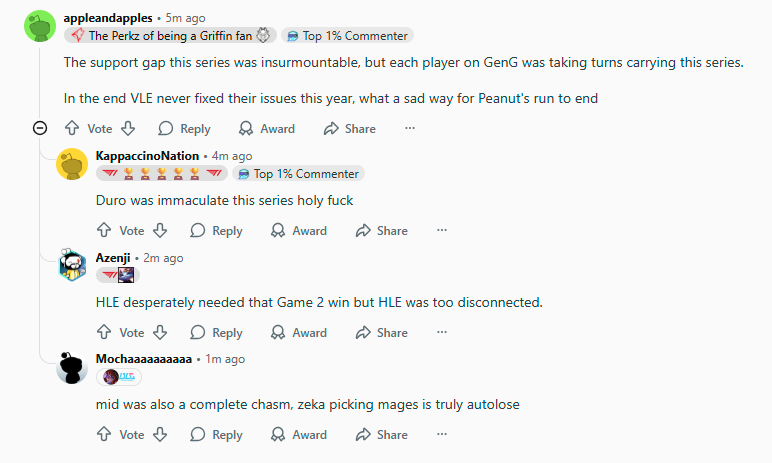Downvote Azenji's comment
The height and width of the screenshot is (463, 772).
point(160,332)
